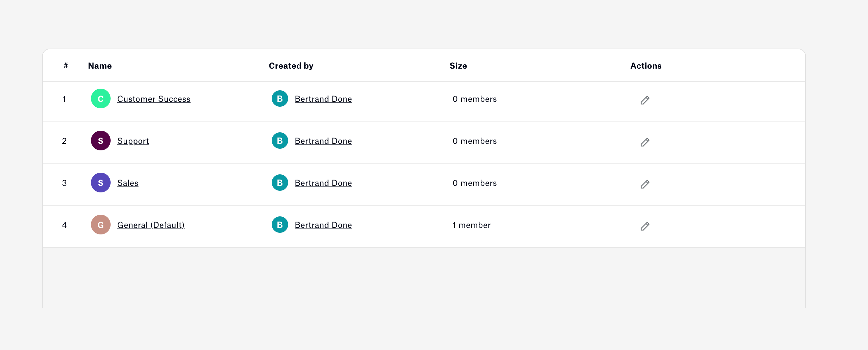Click Bertrand Done's avatar in the Support row
868x350 pixels.
[x=279, y=141]
